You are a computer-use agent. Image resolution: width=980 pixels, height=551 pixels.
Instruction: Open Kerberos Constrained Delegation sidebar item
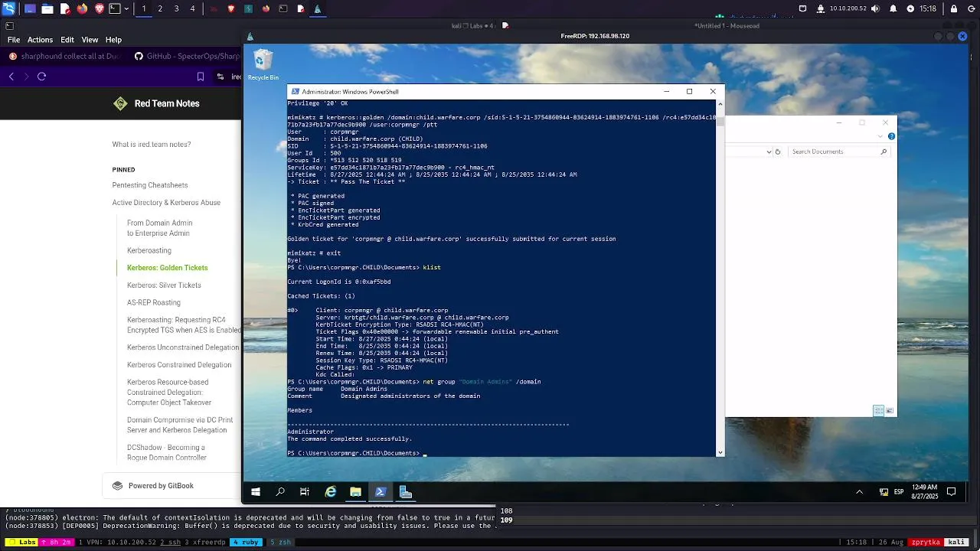179,365
